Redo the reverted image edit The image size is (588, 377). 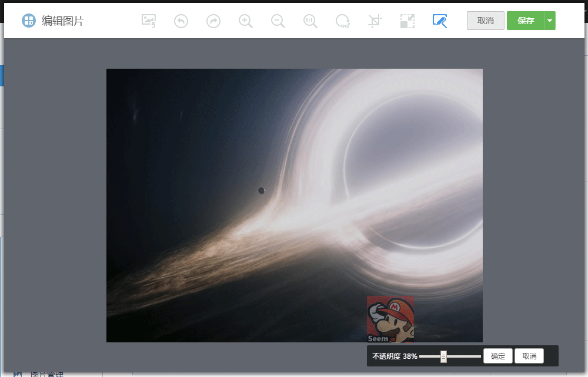click(x=213, y=21)
